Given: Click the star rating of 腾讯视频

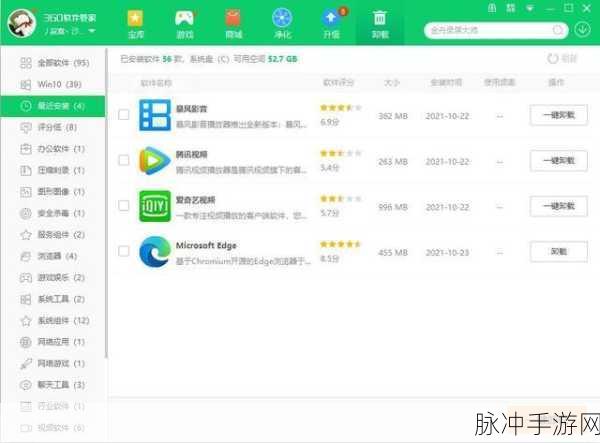Looking at the screenshot, I should (x=341, y=153).
